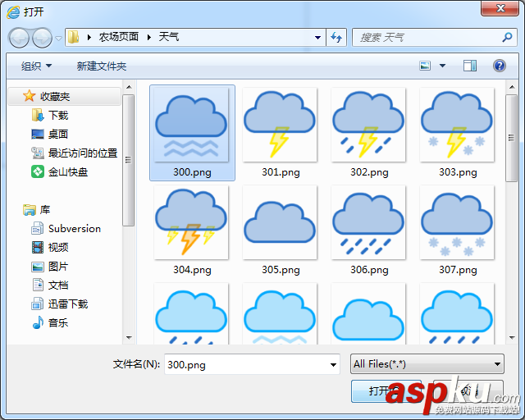Click 新建文件夹 button

(102, 66)
